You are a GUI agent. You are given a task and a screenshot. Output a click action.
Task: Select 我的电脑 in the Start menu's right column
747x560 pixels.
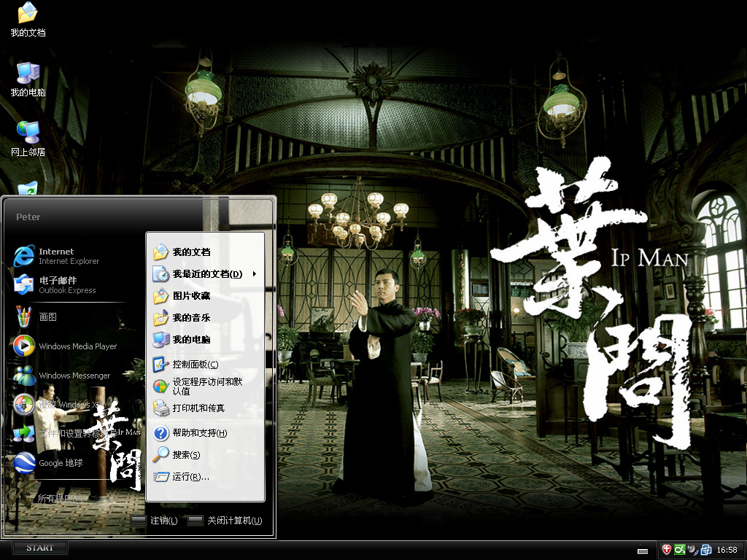(205, 340)
